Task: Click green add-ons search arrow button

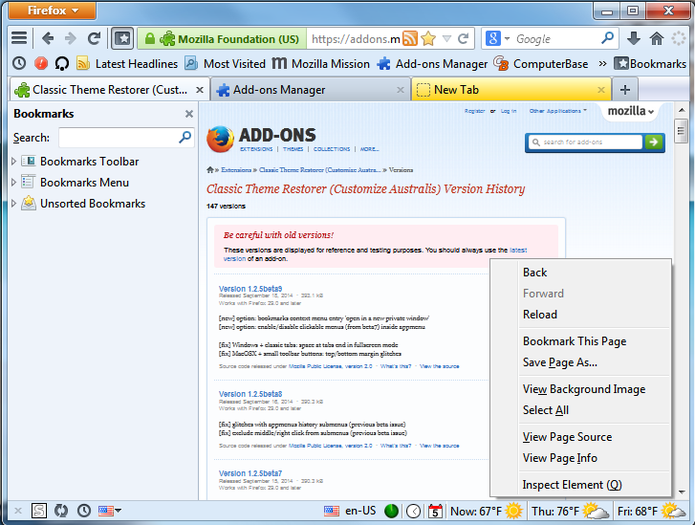Action: tap(653, 142)
